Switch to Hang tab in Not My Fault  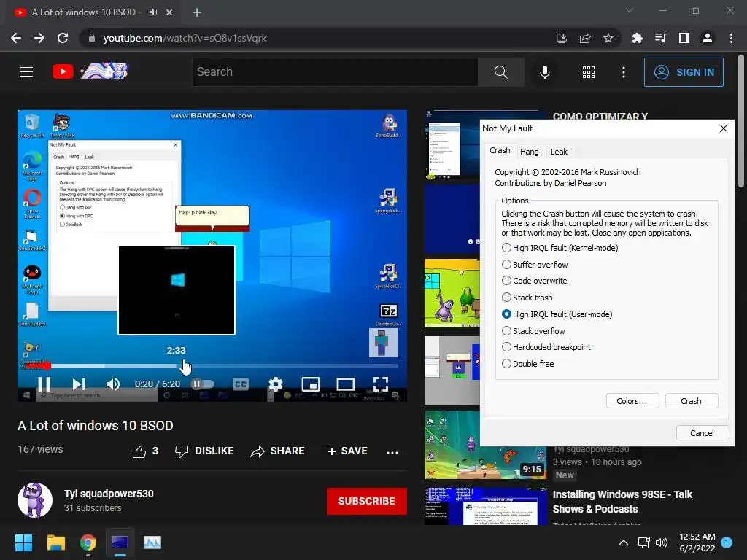click(530, 152)
